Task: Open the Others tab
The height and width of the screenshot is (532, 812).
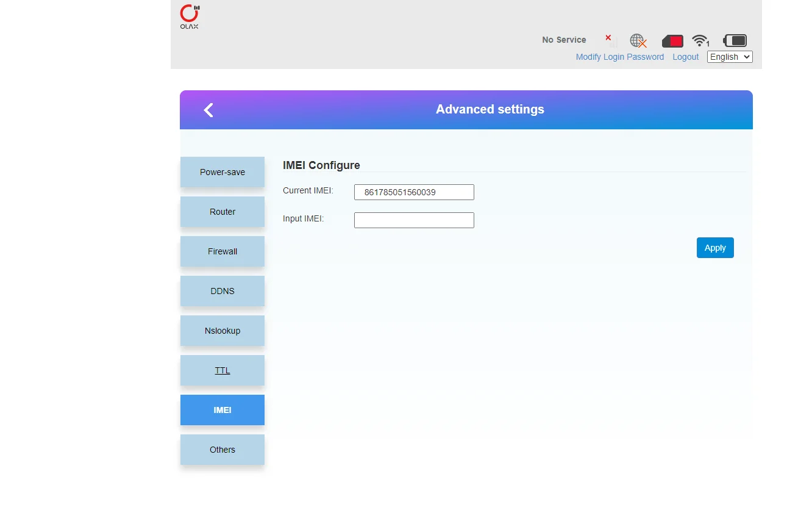Action: point(223,450)
